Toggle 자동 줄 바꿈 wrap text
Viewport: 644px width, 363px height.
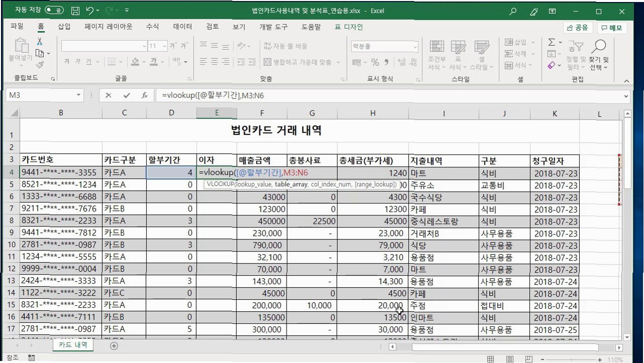click(x=286, y=46)
